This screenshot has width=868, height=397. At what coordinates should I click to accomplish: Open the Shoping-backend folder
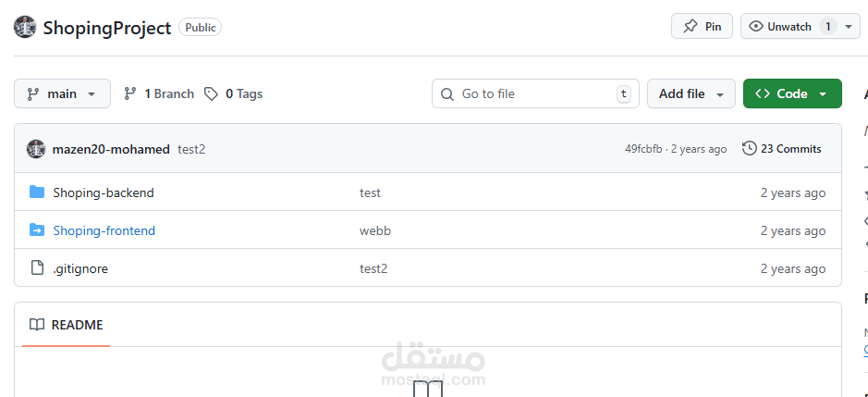pyautogui.click(x=104, y=193)
